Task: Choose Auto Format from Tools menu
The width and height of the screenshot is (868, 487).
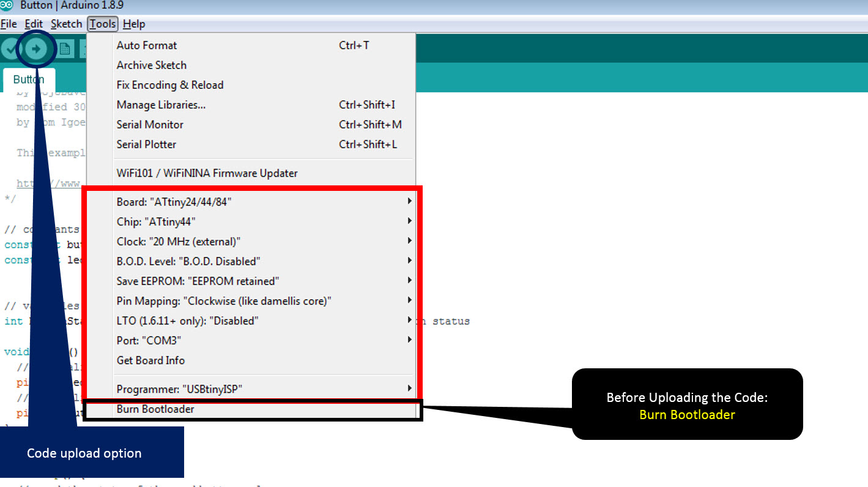Action: coord(251,45)
